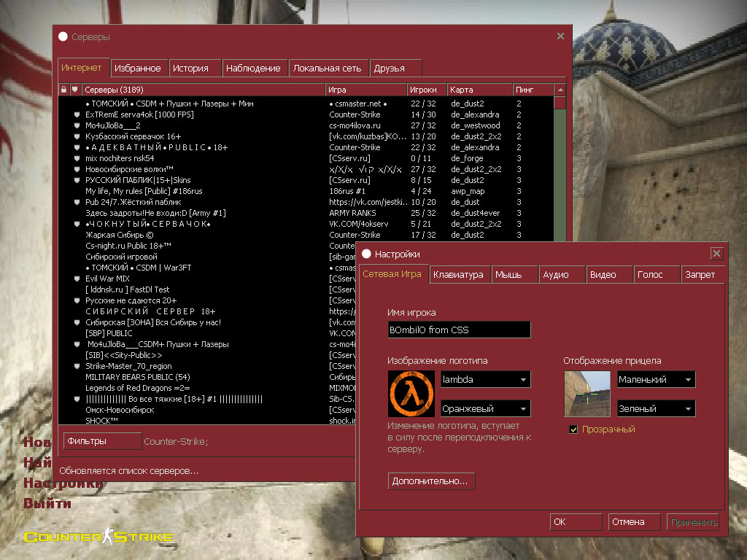Screen dimensions: 747x560
Task: Click the Выйти main menu link
Action: tap(47, 503)
